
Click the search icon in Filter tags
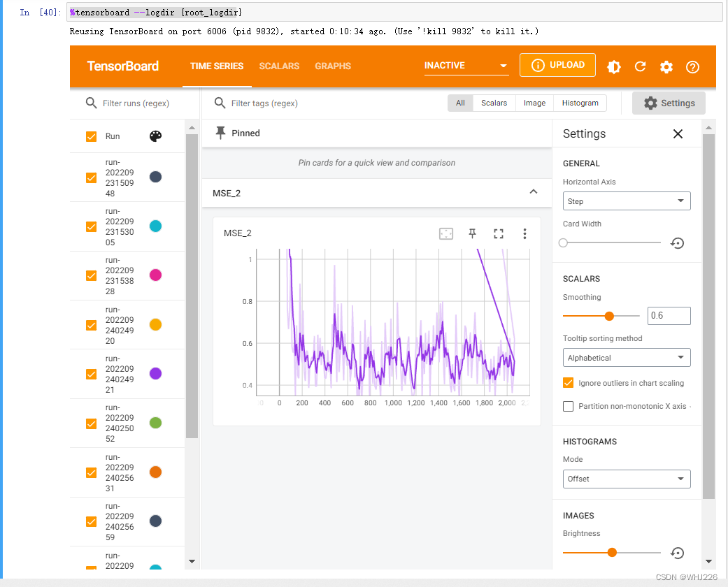coord(220,103)
